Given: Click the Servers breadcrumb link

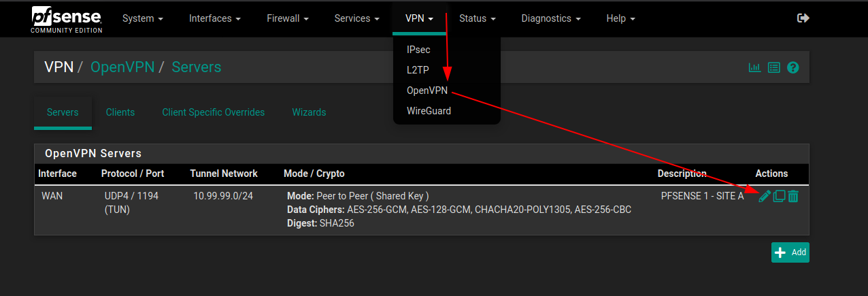Looking at the screenshot, I should coord(196,67).
